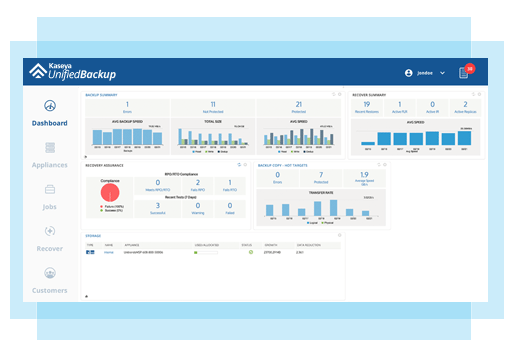Click the storage used/allocated progress bar

[206, 253]
